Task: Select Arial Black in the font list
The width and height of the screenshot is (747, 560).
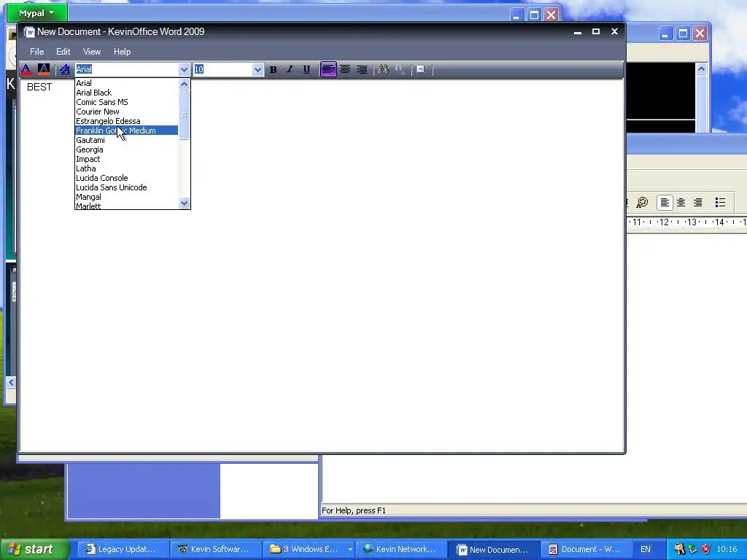Action: pyautogui.click(x=127, y=93)
